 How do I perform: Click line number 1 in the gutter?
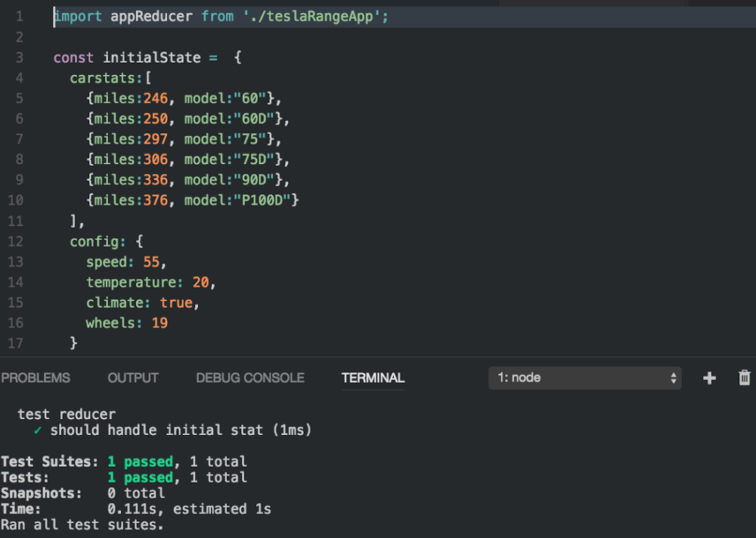pyautogui.click(x=19, y=16)
